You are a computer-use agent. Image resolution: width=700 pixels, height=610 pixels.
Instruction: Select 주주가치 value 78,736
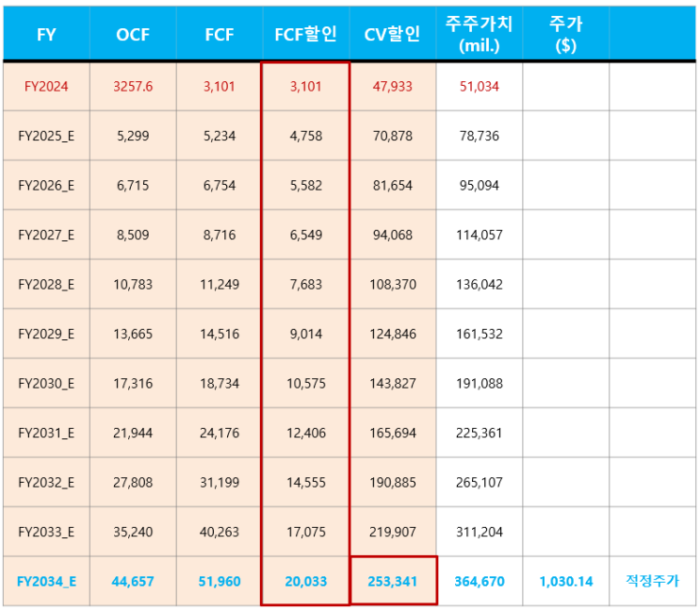coord(480,136)
